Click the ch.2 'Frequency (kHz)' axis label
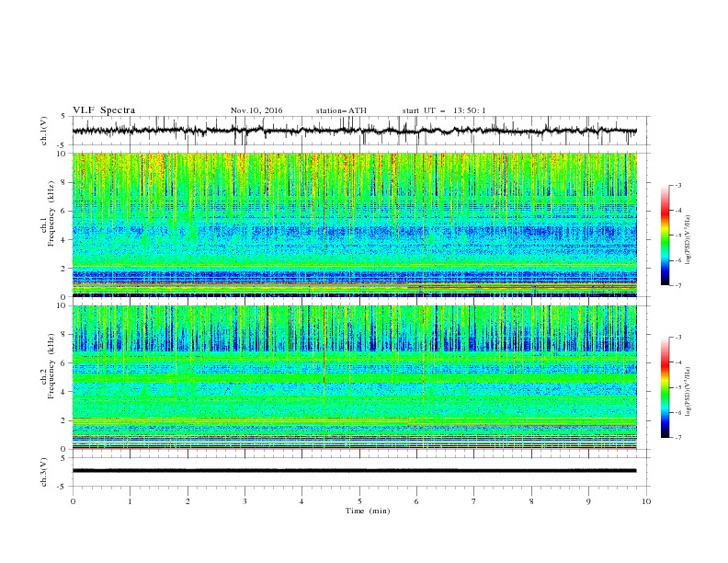The image size is (728, 563). (x=51, y=365)
